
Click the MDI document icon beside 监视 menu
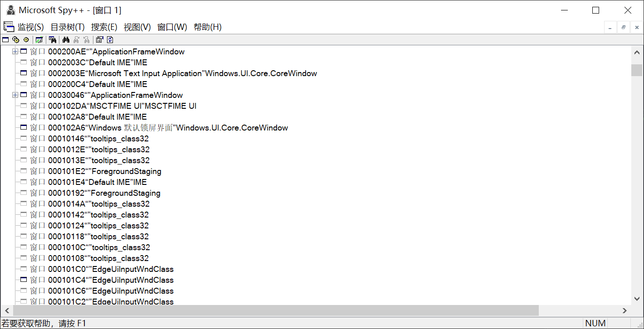9,27
